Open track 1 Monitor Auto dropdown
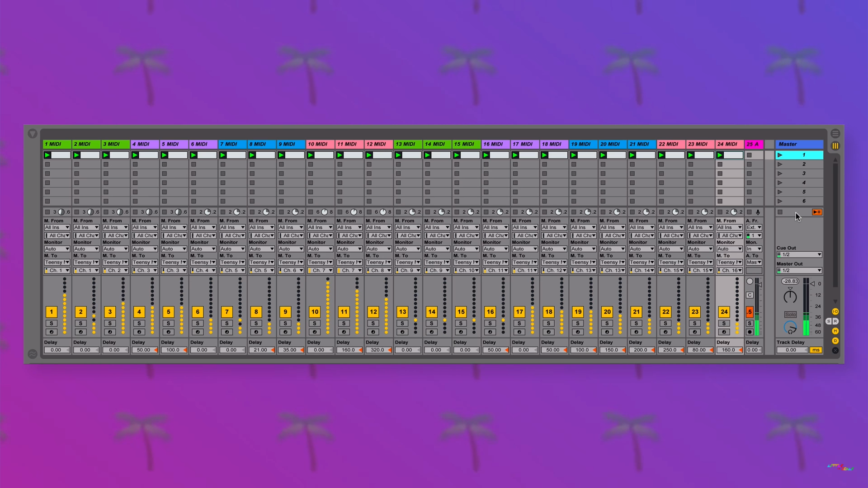This screenshot has height=488, width=868. coord(57,249)
